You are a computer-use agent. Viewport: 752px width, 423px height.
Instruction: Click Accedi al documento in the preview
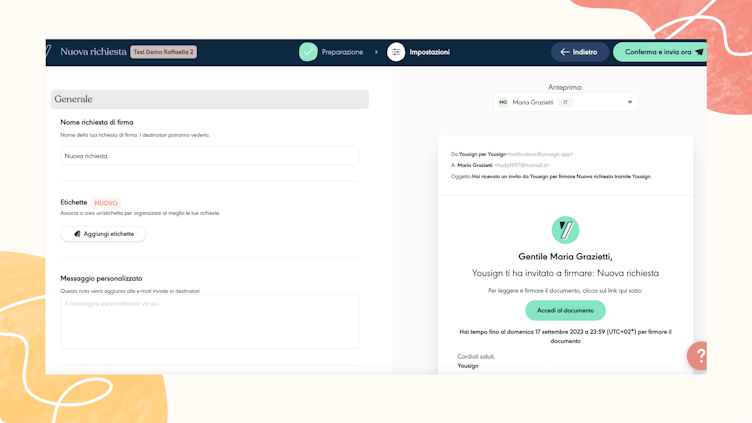click(565, 310)
